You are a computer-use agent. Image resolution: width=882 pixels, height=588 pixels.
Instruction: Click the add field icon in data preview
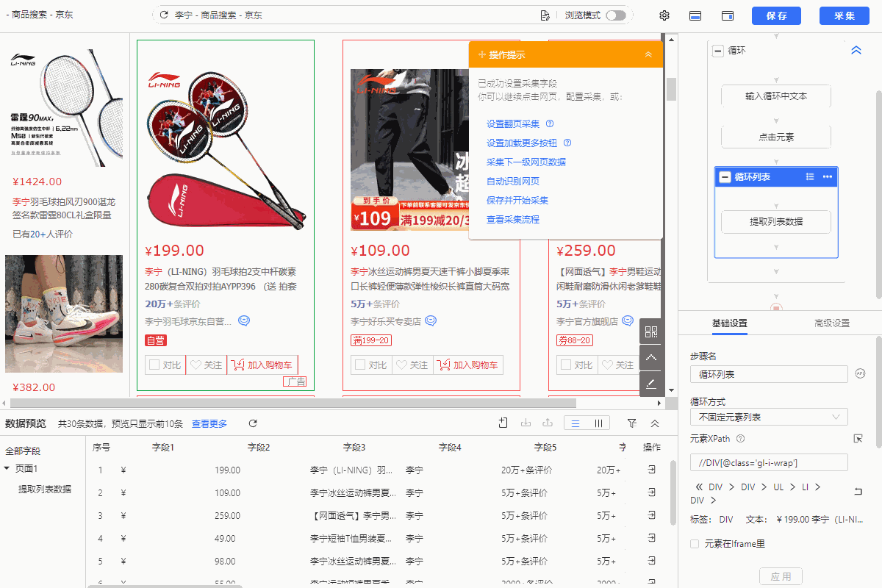pyautogui.click(x=503, y=423)
